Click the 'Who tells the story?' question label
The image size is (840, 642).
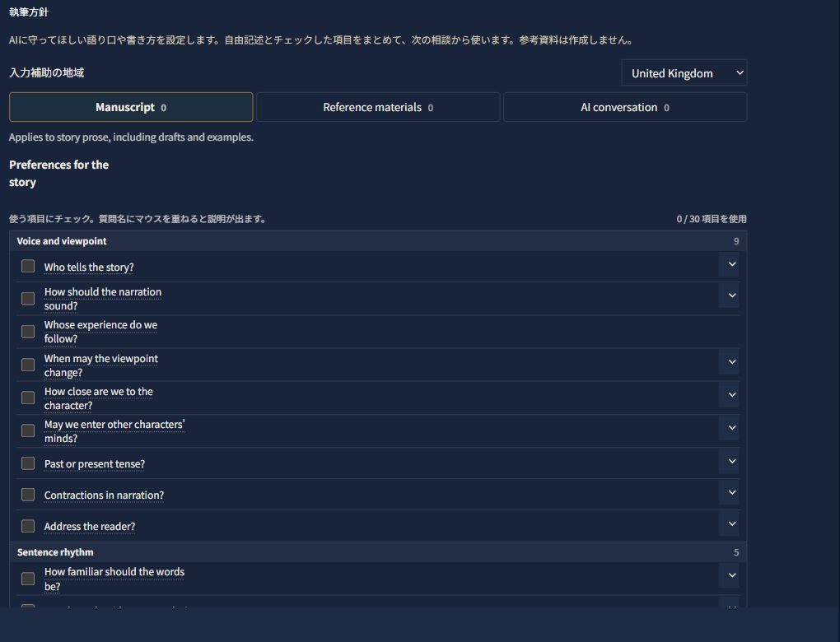[89, 267]
